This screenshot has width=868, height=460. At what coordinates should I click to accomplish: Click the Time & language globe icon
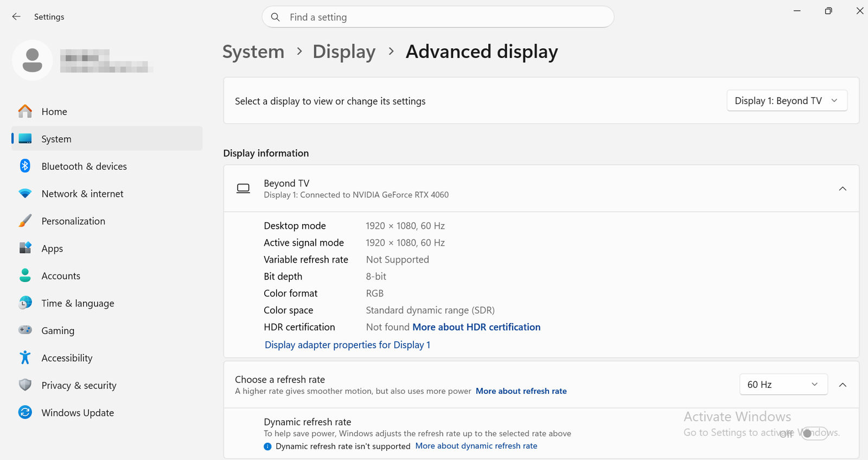point(25,303)
